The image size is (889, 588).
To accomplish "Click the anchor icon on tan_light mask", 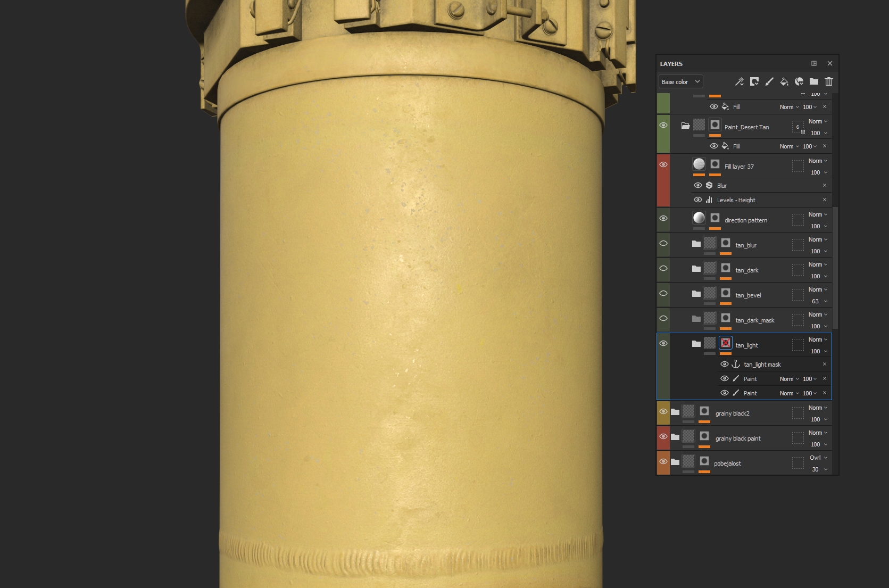I will coord(735,364).
